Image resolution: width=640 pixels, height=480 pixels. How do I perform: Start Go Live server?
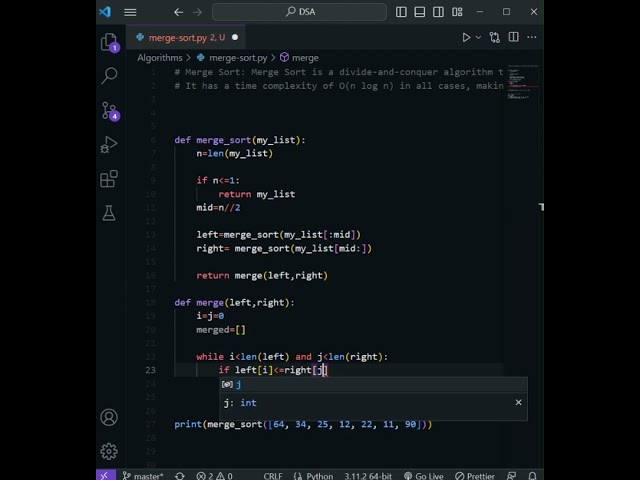(424, 476)
